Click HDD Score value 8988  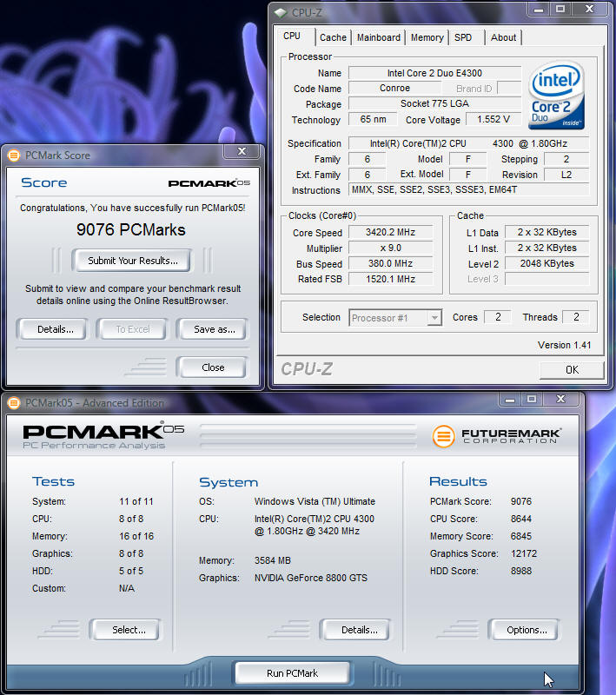521,571
